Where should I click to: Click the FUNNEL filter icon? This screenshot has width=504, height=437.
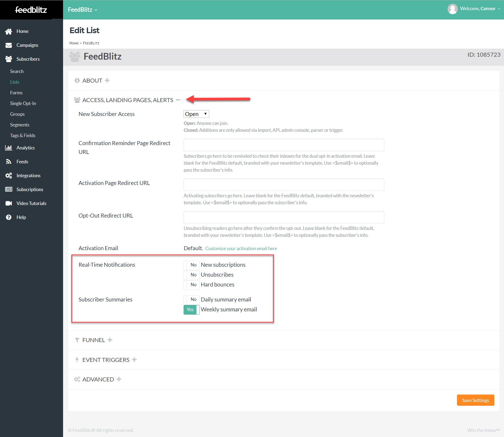click(x=77, y=340)
